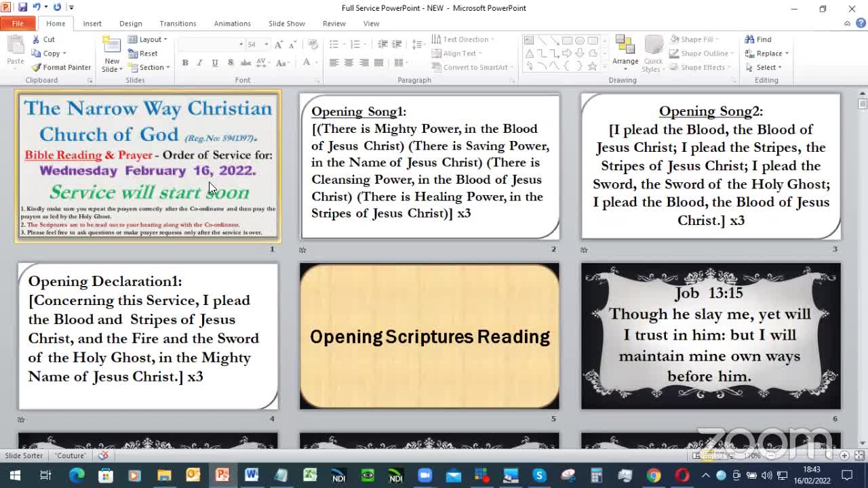Open the Font dialog launcher
The image size is (868, 488).
coord(317,81)
